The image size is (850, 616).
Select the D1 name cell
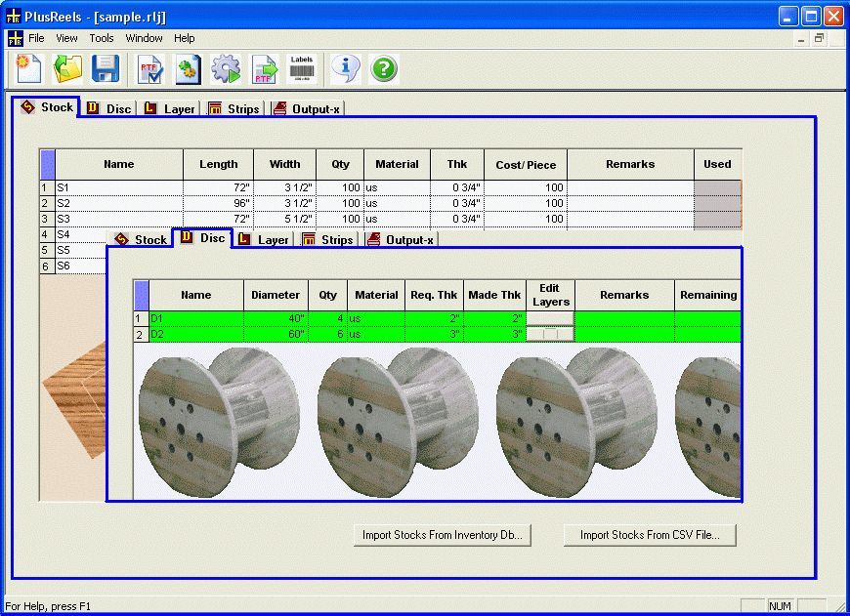[196, 318]
